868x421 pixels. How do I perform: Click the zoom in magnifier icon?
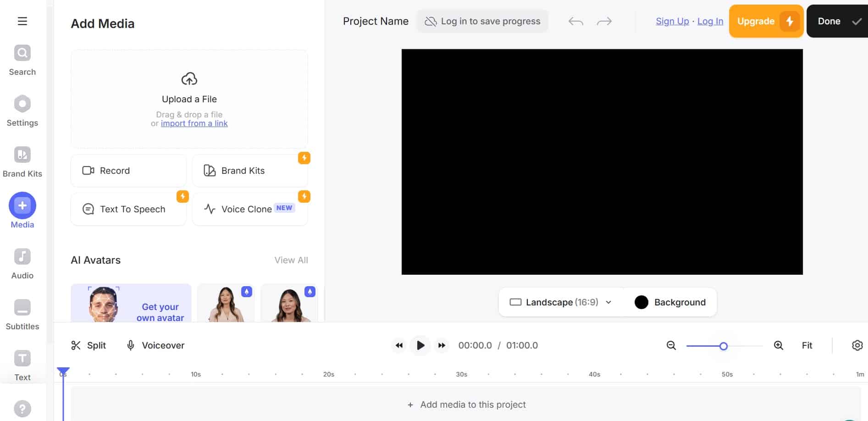(x=778, y=345)
